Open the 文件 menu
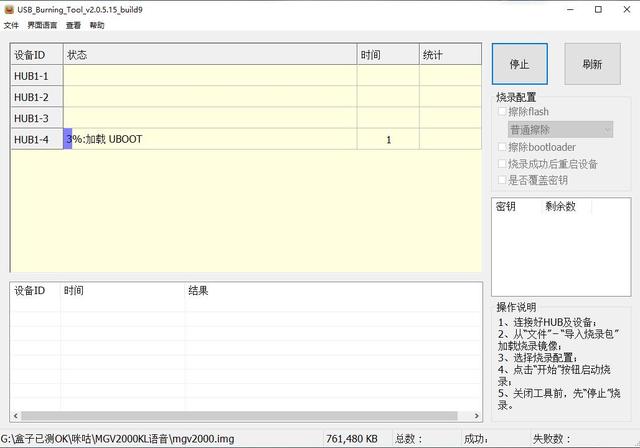Image resolution: width=640 pixels, height=448 pixels. click(11, 25)
